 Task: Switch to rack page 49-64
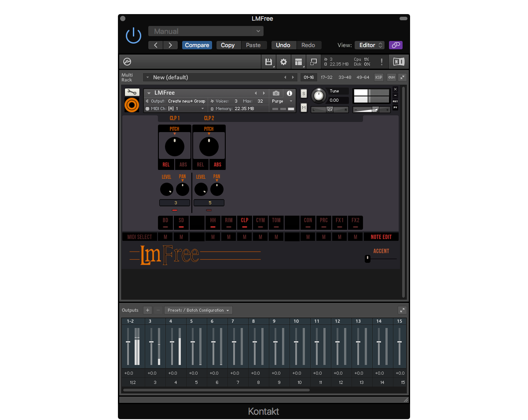363,77
